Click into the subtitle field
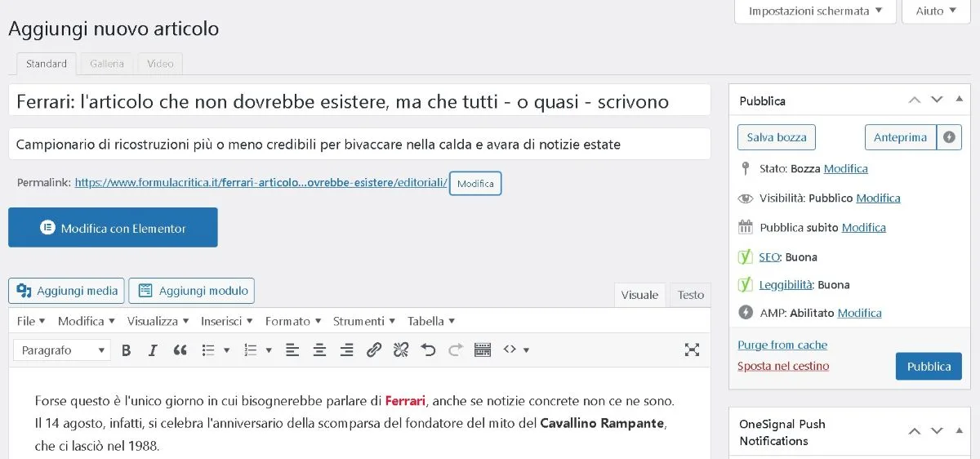Image resolution: width=980 pixels, height=459 pixels. [x=359, y=145]
